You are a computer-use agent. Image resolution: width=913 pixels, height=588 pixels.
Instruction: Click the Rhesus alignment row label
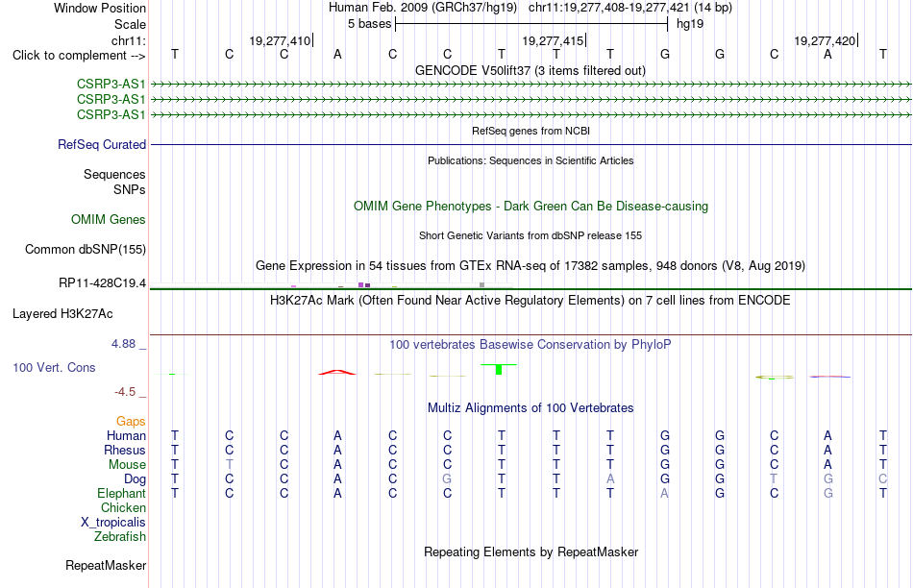[x=125, y=450]
